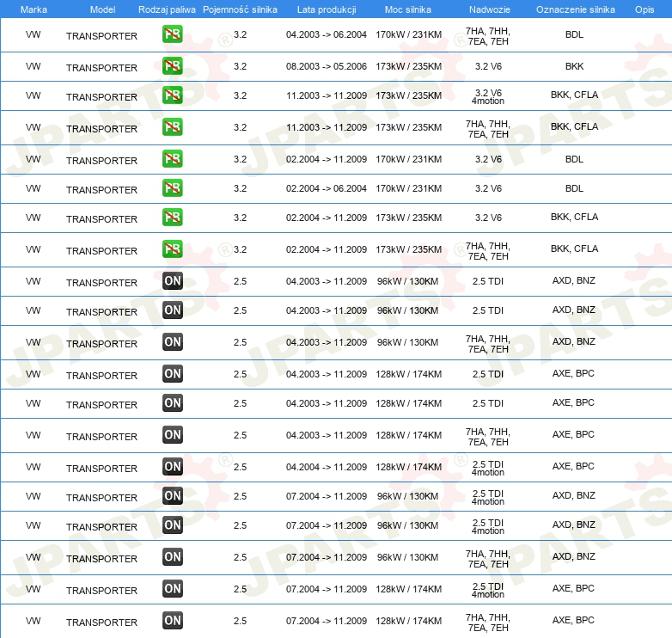
Task: Click the Rodzaj paliwa column header
Action: 167,9
